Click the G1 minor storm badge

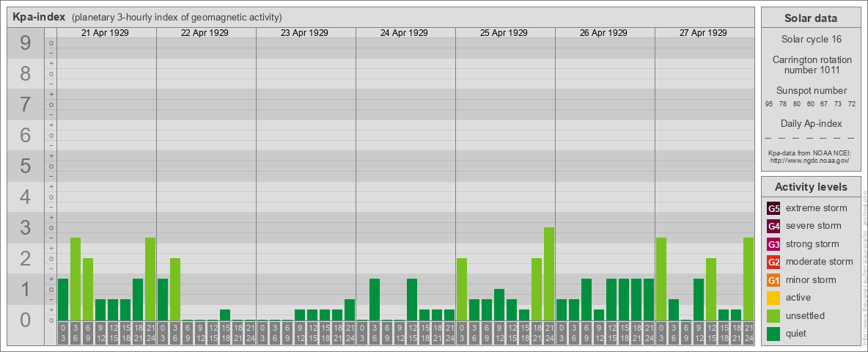773,280
